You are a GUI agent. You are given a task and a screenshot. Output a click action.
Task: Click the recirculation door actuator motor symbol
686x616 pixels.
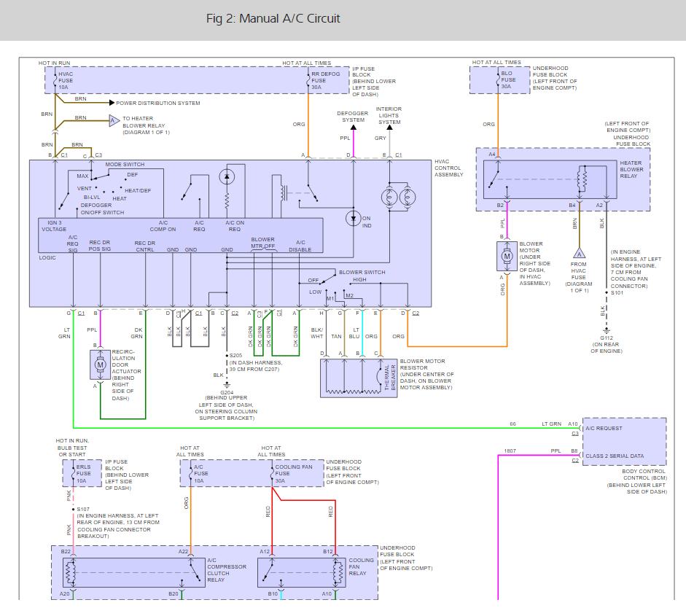click(100, 364)
